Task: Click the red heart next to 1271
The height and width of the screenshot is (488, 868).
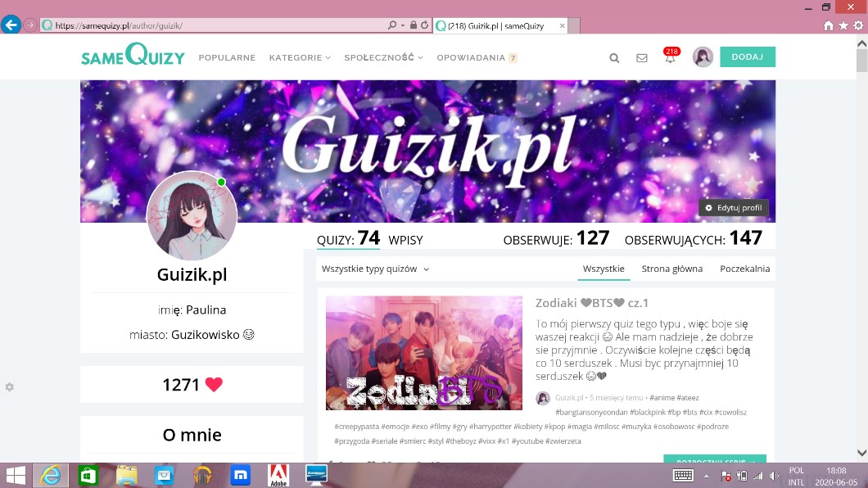Action: point(214,385)
